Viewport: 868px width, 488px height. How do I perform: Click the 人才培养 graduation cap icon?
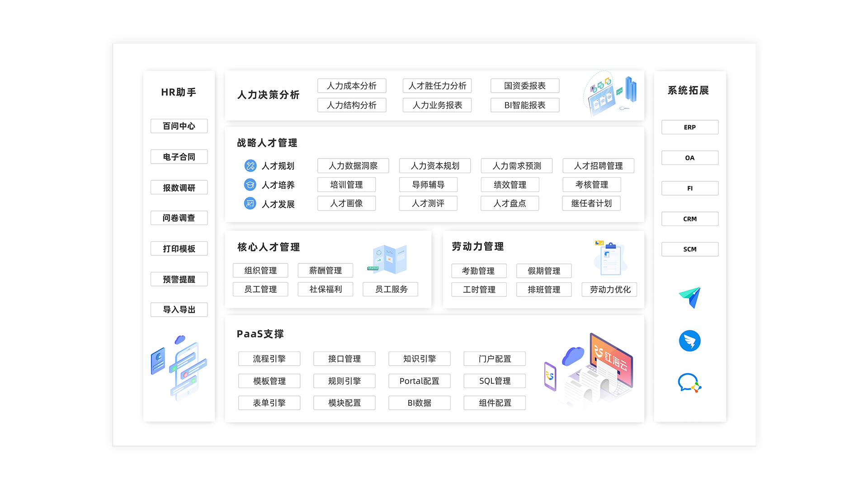point(250,185)
